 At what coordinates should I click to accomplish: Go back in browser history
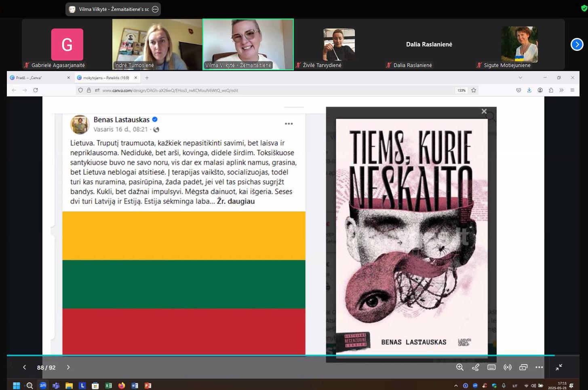pos(14,90)
